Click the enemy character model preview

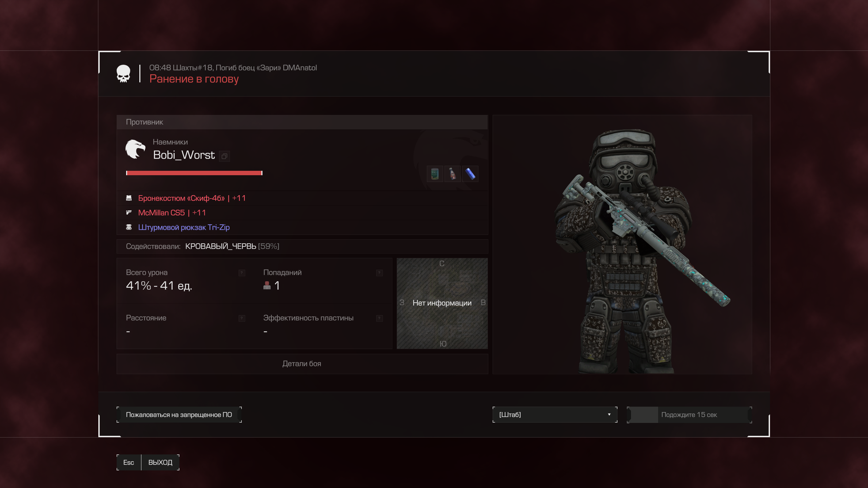622,244
